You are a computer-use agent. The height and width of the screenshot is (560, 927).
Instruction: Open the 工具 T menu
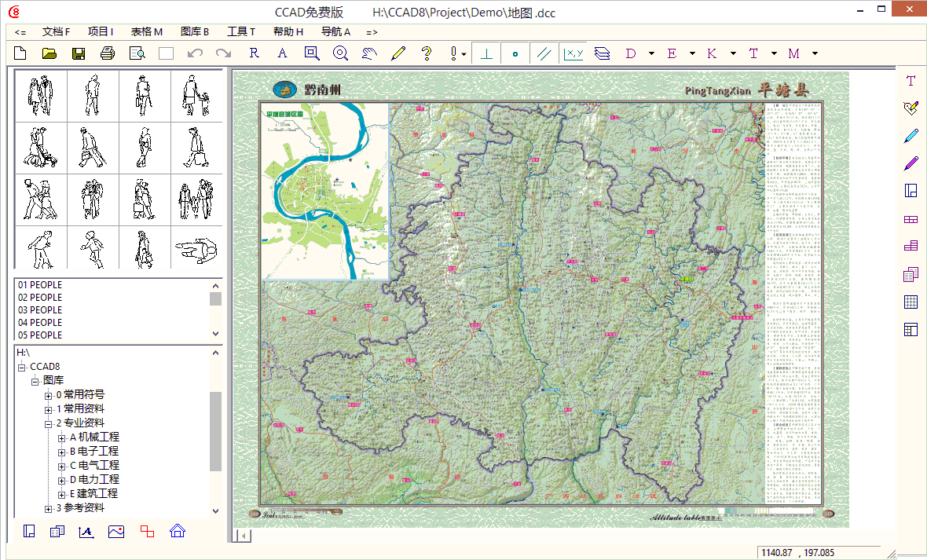tap(240, 32)
